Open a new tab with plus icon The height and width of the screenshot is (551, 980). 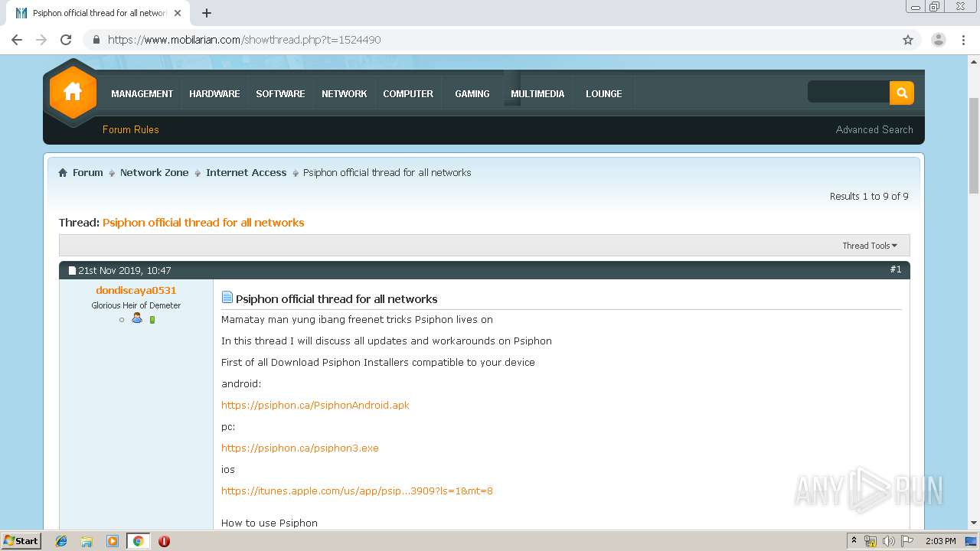click(206, 13)
